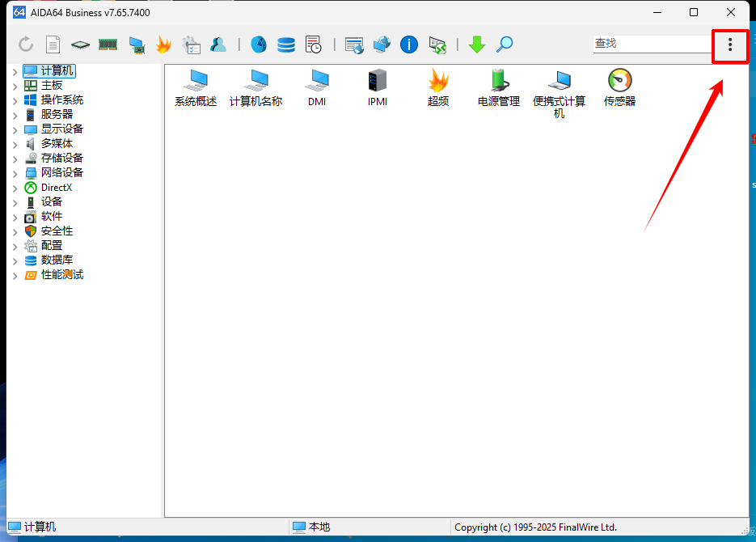Expand the 多媒体 tree node
The image size is (756, 542).
(15, 144)
